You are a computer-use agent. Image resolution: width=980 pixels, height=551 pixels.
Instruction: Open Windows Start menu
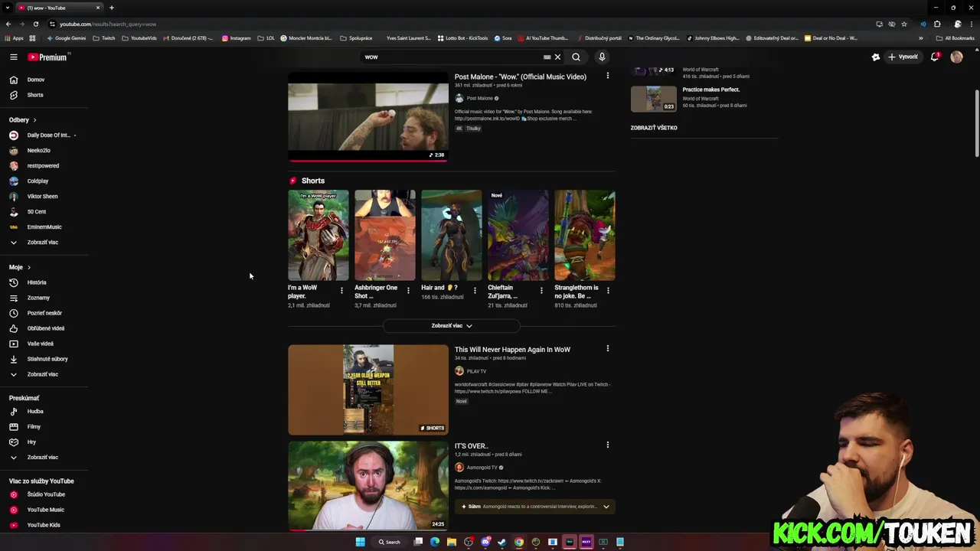click(360, 542)
